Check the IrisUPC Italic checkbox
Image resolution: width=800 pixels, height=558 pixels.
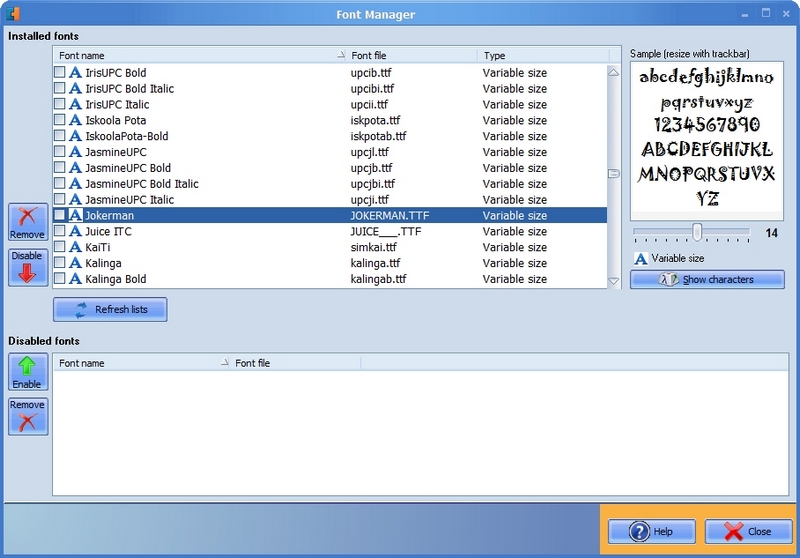[x=60, y=104]
